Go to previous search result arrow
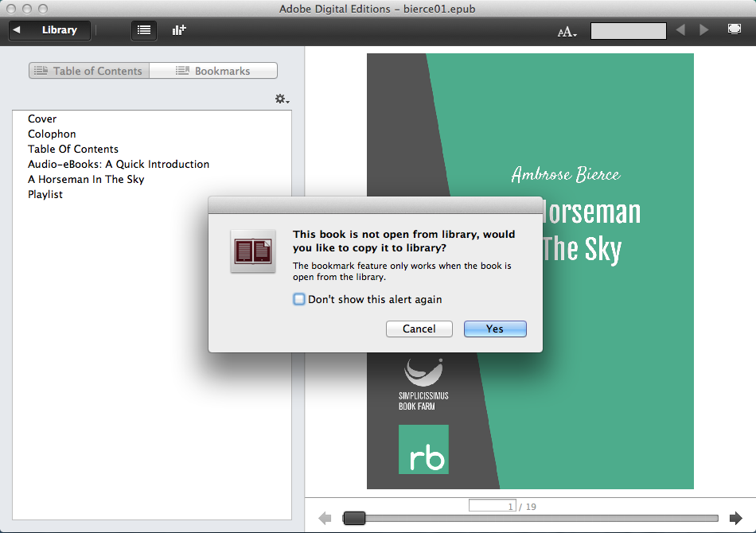This screenshot has width=756, height=533. (x=680, y=30)
